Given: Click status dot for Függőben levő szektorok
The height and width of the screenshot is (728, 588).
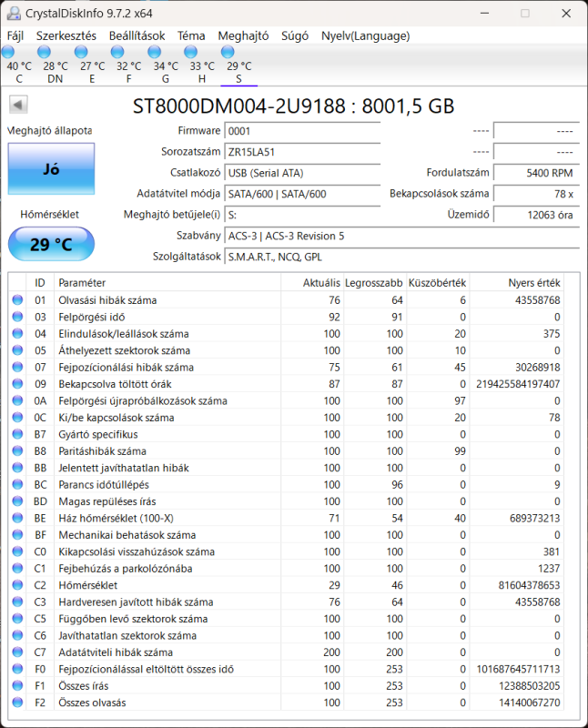Looking at the screenshot, I should [17, 619].
